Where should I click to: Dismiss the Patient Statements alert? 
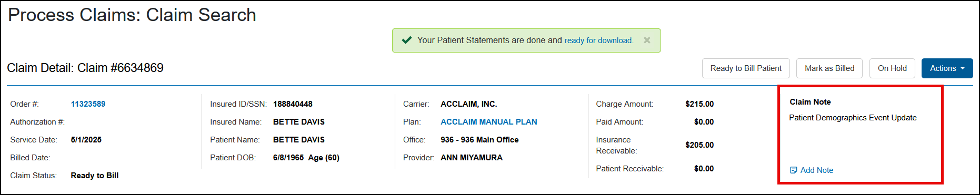pyautogui.click(x=647, y=40)
